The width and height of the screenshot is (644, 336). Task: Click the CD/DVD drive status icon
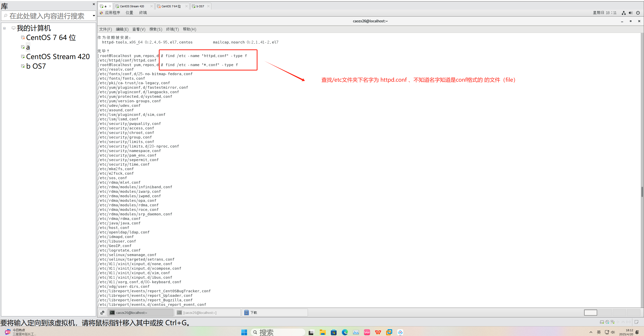pos(607,322)
